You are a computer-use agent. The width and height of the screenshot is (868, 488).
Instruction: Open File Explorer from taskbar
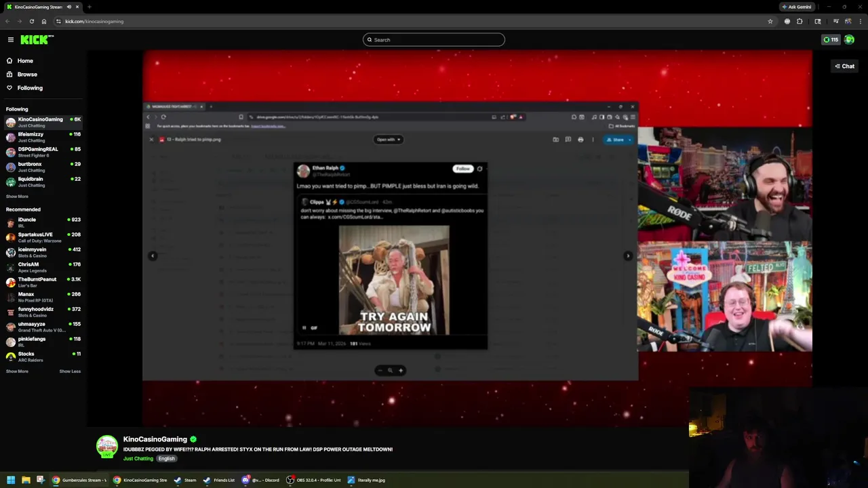26,480
